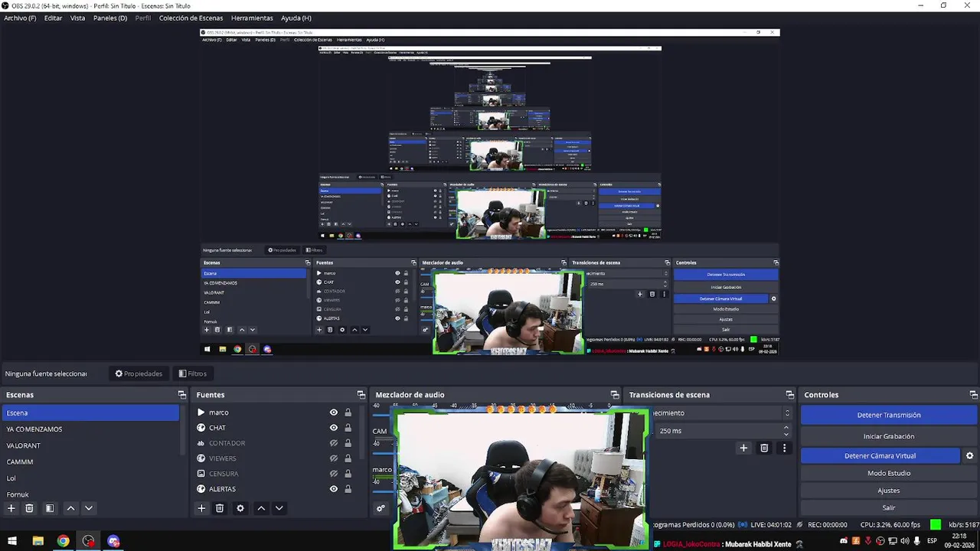Switch to Chrome in the taskbar
980x551 pixels.
(x=63, y=541)
